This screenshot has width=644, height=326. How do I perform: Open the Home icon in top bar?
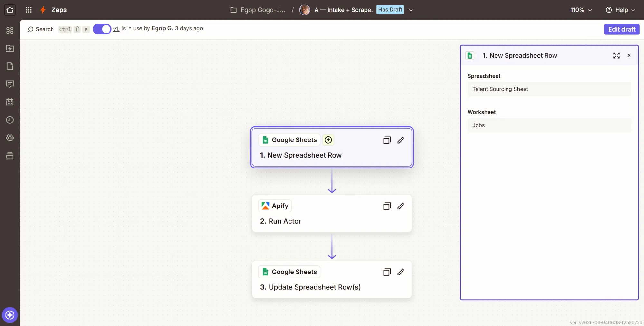[x=10, y=10]
